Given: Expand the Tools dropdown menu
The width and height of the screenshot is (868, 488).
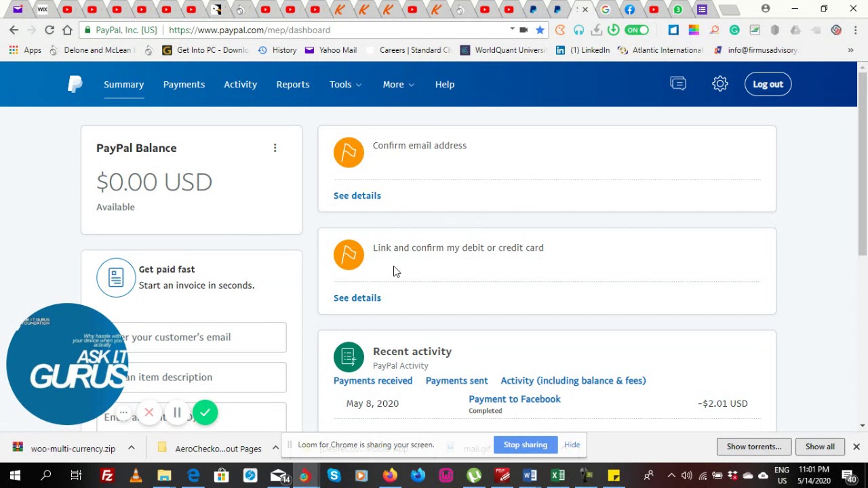Looking at the screenshot, I should click(x=345, y=84).
